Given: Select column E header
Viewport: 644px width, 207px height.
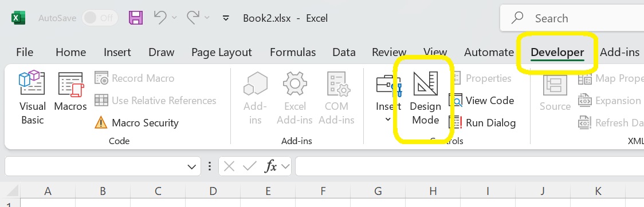Looking at the screenshot, I should 268,191.
